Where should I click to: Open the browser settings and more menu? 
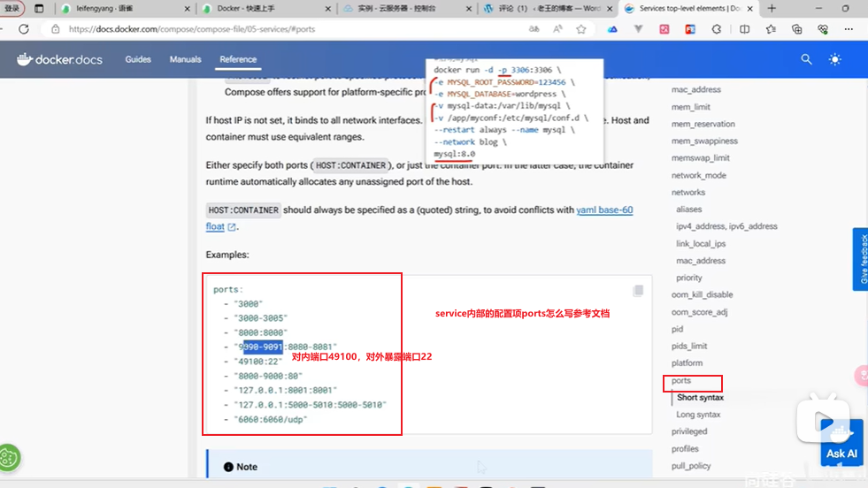pyautogui.click(x=849, y=29)
